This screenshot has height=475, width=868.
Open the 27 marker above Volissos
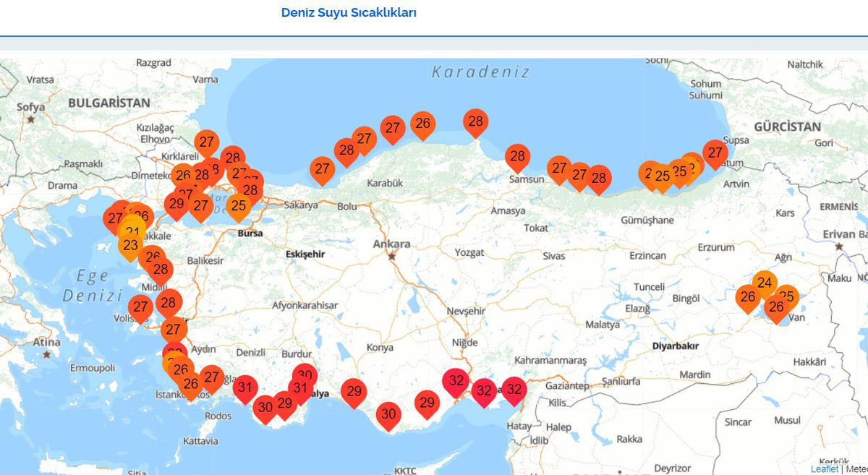click(x=140, y=308)
